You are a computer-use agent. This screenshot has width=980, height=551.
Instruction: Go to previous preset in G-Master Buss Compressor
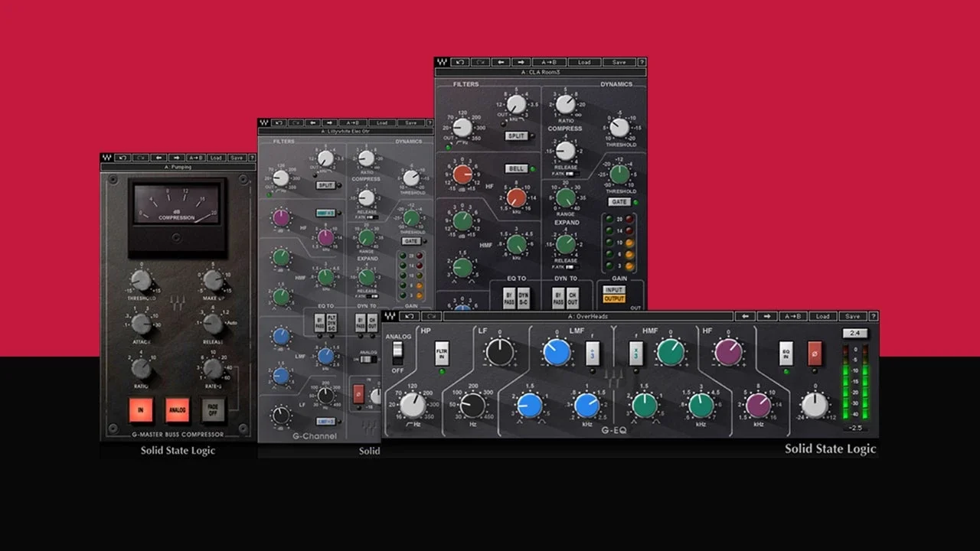pos(157,158)
